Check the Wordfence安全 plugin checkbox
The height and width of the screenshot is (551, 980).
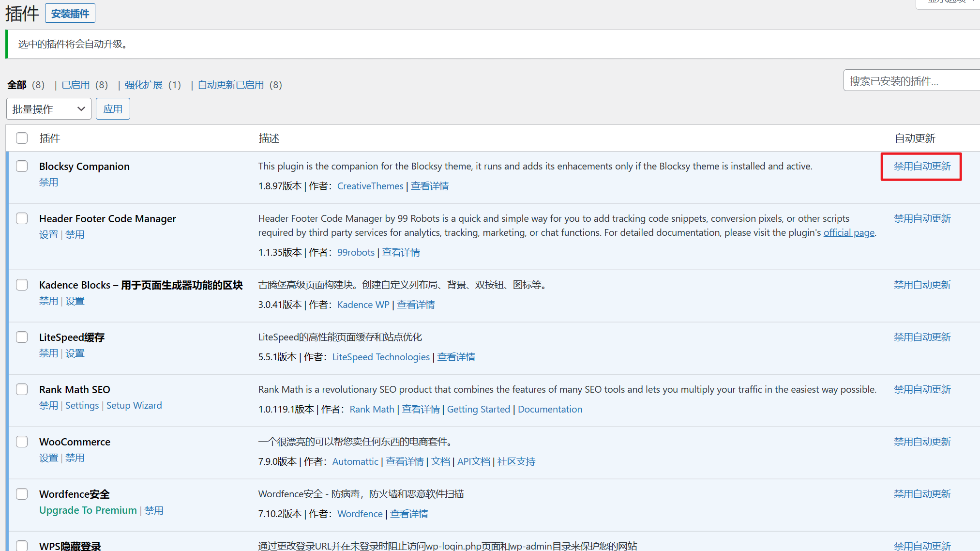click(22, 494)
